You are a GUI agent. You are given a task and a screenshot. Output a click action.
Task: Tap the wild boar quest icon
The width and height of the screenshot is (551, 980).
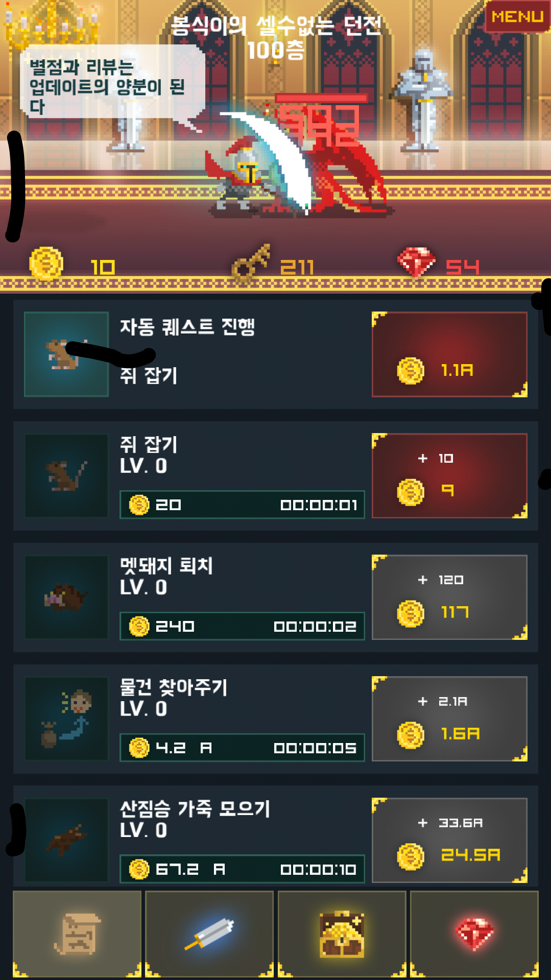[x=66, y=597]
